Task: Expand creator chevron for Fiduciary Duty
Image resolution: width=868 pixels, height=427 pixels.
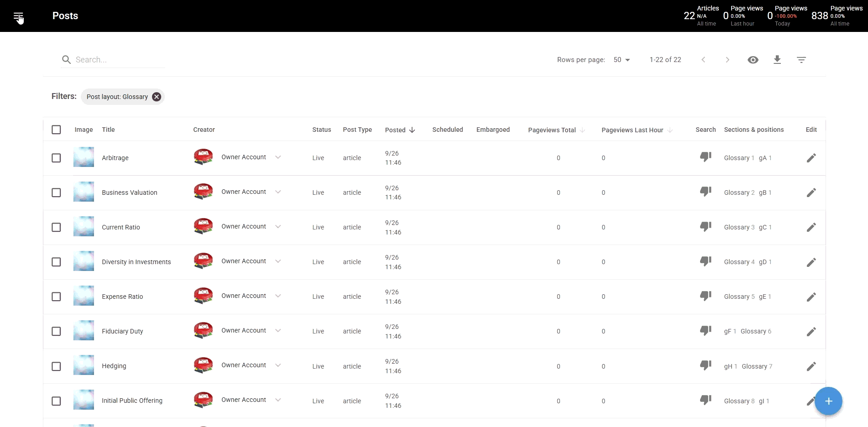Action: point(278,331)
